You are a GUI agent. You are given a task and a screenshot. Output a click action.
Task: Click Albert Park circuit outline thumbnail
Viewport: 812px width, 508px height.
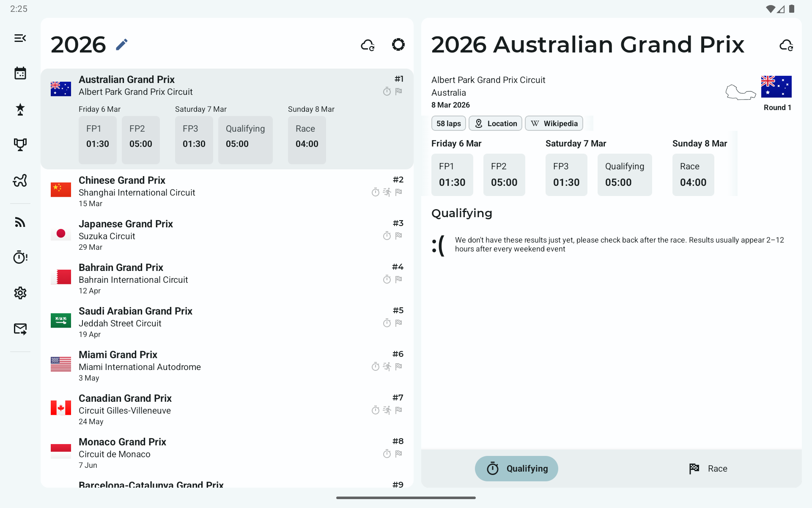pyautogui.click(x=740, y=91)
